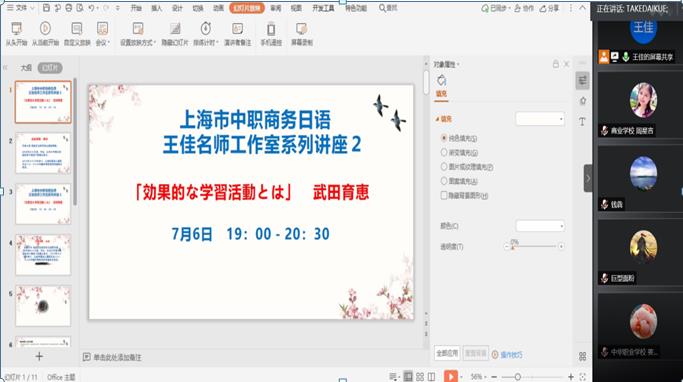Switch to slide sorter grid view in status bar
Viewport: 683px width, 382px height.
(420, 377)
